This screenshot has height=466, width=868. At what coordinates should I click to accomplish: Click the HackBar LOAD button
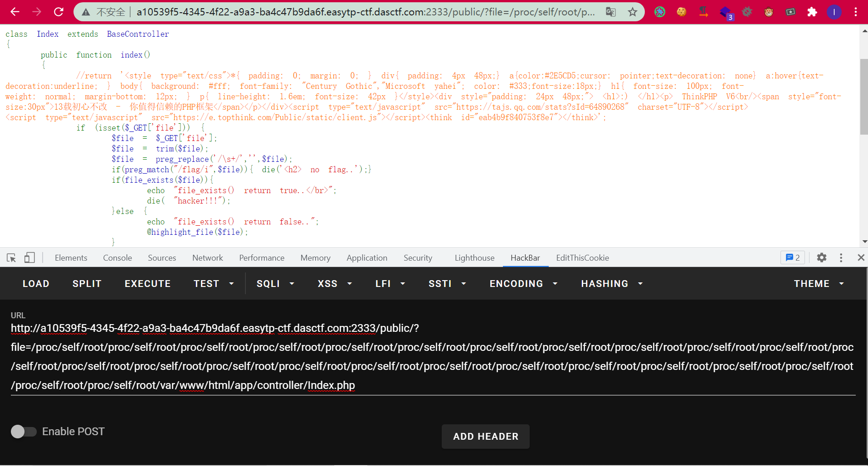(36, 284)
